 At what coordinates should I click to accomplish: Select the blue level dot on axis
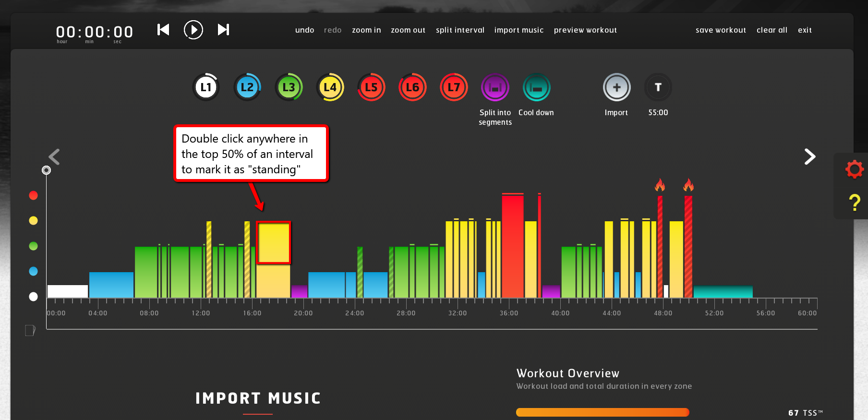33,271
